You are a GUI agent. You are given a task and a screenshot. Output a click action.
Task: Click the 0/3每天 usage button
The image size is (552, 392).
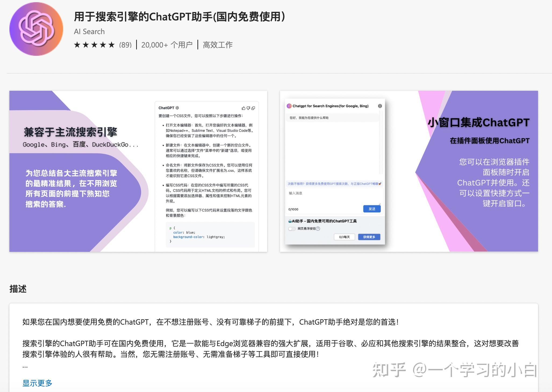click(345, 237)
